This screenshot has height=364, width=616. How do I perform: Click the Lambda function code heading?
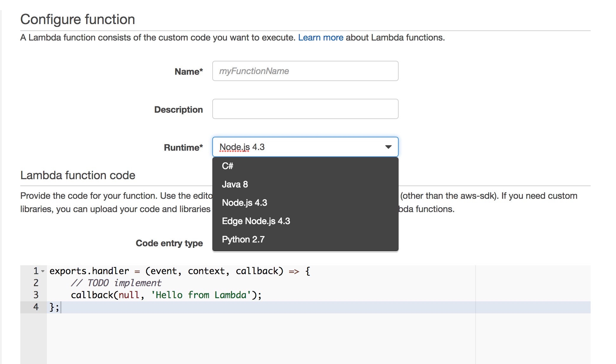[78, 175]
